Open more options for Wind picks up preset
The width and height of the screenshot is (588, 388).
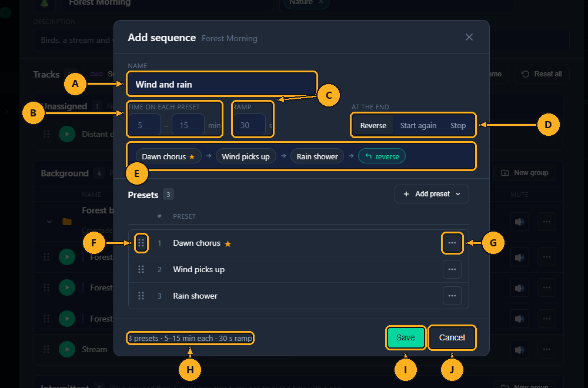(452, 269)
